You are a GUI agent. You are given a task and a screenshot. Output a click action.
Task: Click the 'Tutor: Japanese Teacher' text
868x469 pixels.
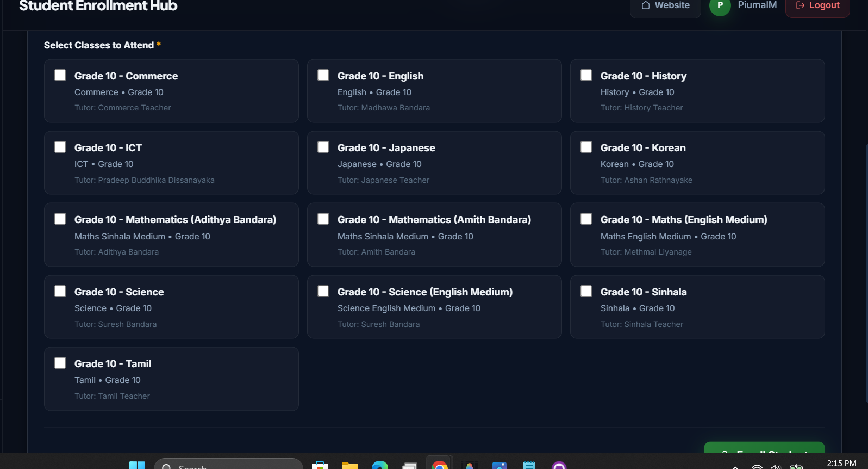[383, 180]
